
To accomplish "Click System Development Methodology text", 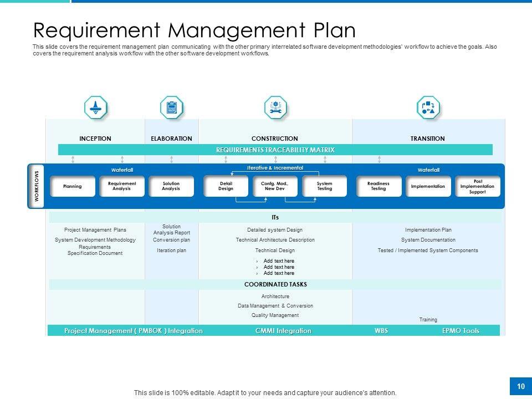I will pyautogui.click(x=95, y=240).
